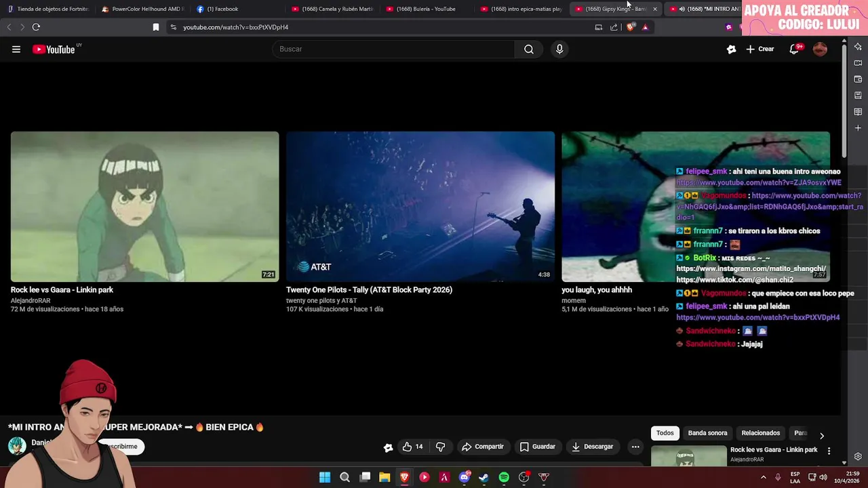
Task: Open the account avatar menu
Action: coord(820,49)
